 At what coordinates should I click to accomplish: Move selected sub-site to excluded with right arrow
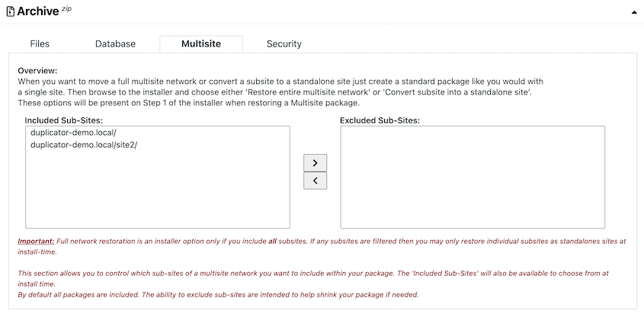pyautogui.click(x=315, y=163)
